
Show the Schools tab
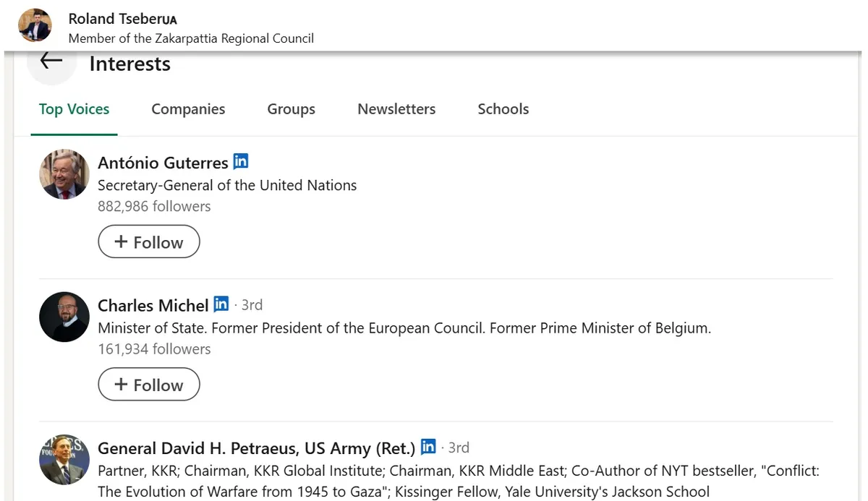point(503,109)
